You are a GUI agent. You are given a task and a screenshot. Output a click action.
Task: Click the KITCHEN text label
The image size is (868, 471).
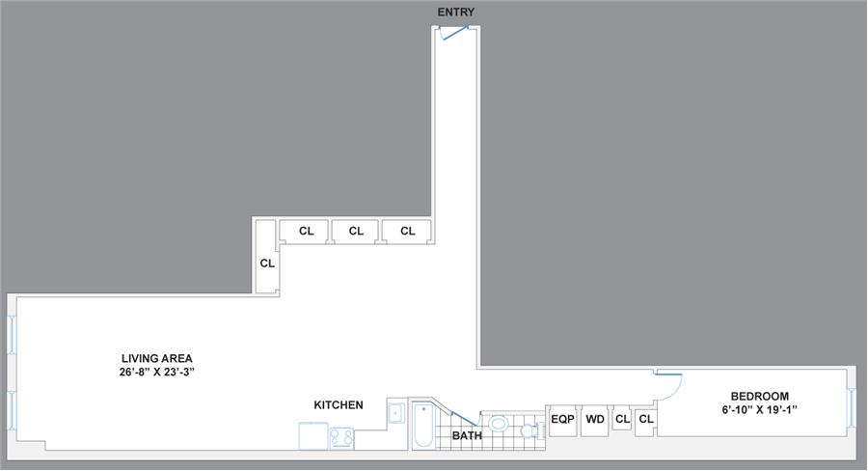338,405
